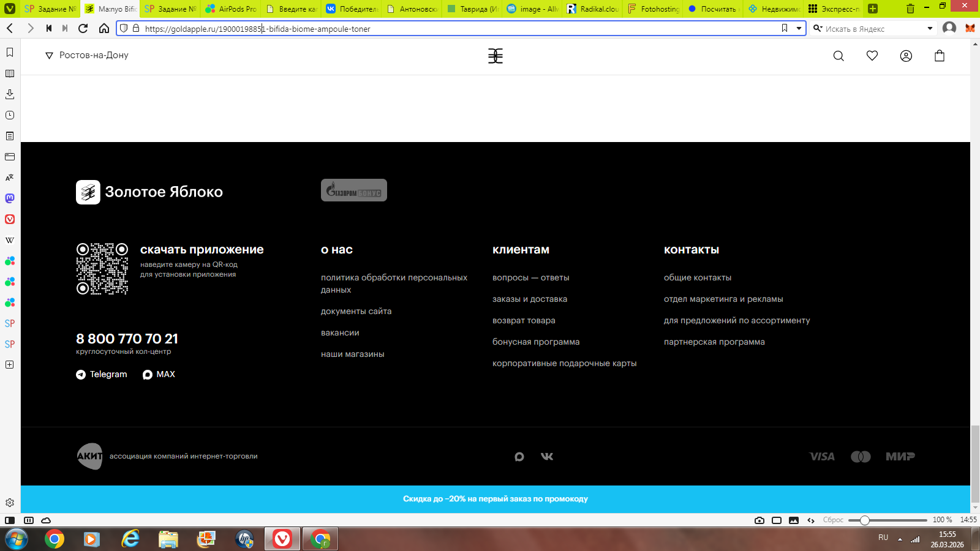Screen dimensions: 980x551
Task: Open the search engine dropdown arrow
Action: click(930, 28)
